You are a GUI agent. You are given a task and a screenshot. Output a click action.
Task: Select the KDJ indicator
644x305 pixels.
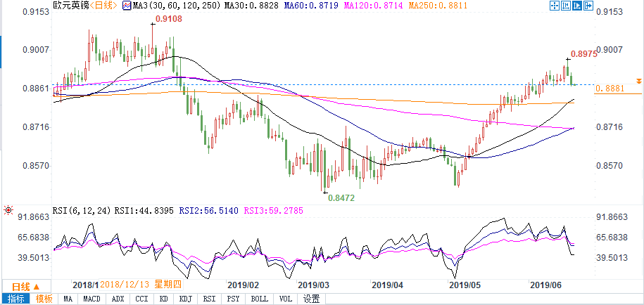[x=187, y=299]
